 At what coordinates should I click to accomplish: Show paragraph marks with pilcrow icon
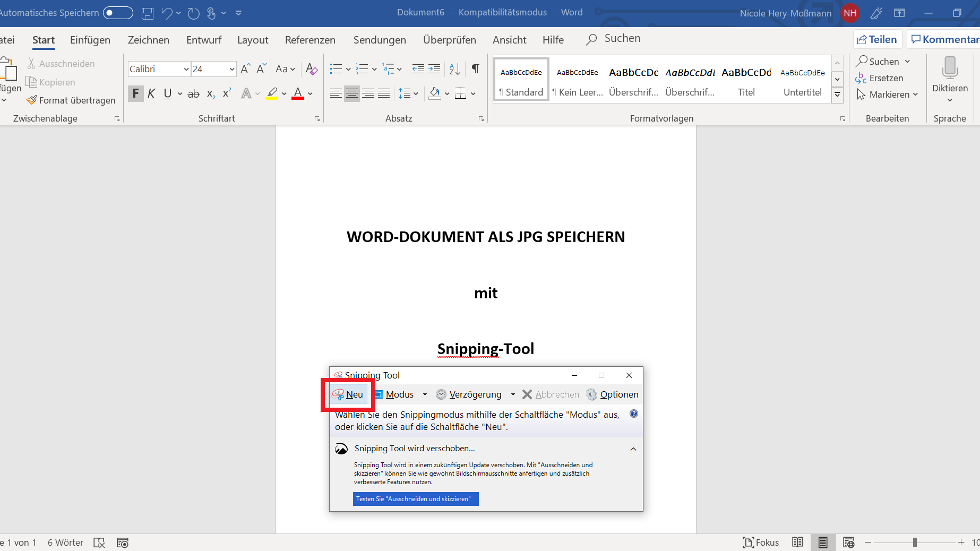[x=475, y=69]
